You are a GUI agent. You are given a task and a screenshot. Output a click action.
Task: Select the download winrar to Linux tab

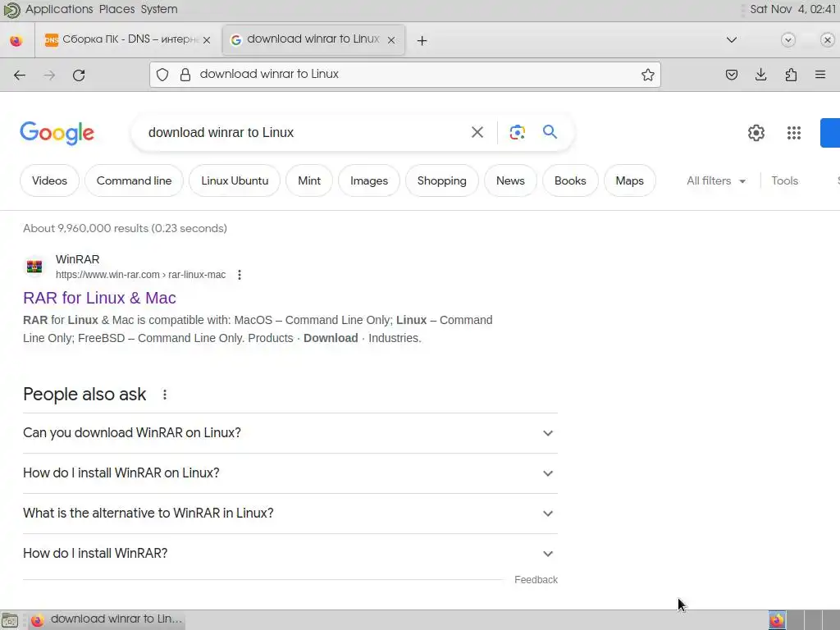[313, 39]
